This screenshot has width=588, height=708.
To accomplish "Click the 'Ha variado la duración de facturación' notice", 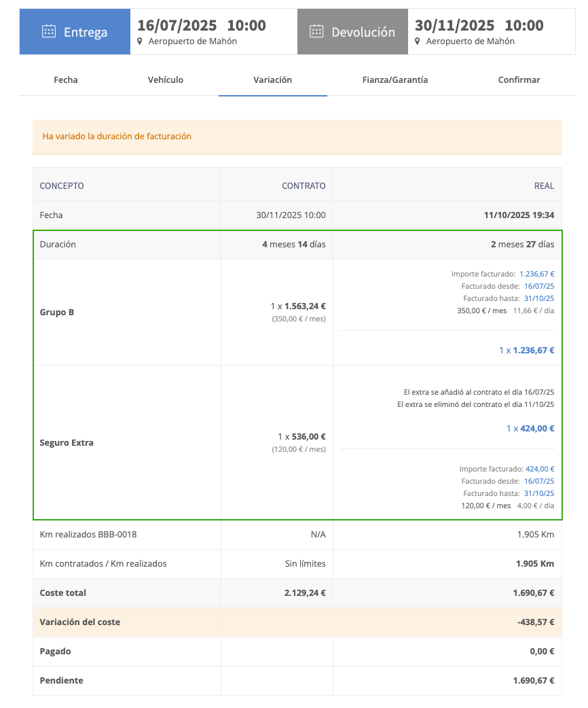I will 117,137.
